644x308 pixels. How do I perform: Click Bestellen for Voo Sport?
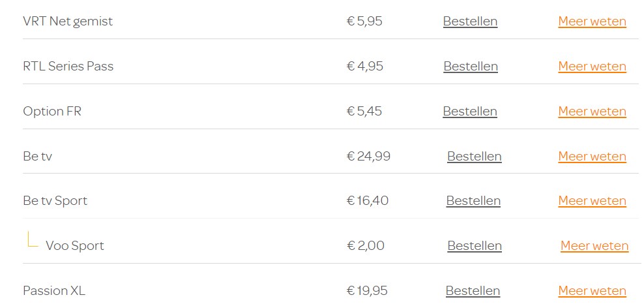(475, 246)
